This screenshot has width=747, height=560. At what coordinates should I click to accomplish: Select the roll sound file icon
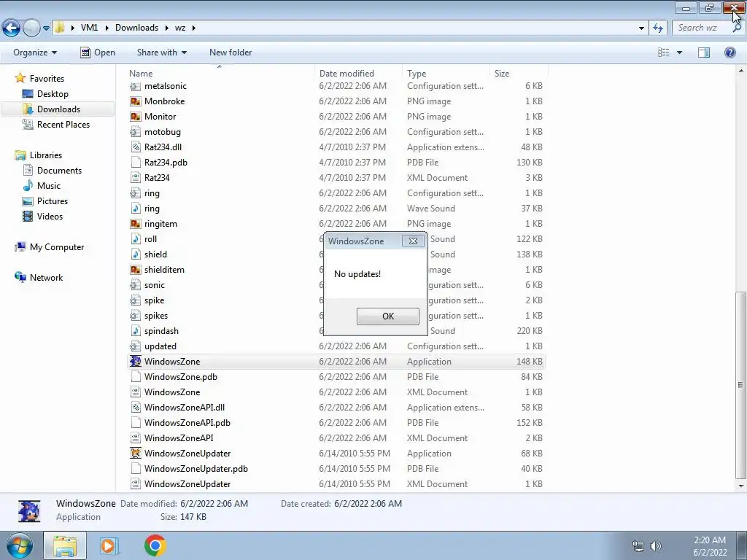[135, 239]
